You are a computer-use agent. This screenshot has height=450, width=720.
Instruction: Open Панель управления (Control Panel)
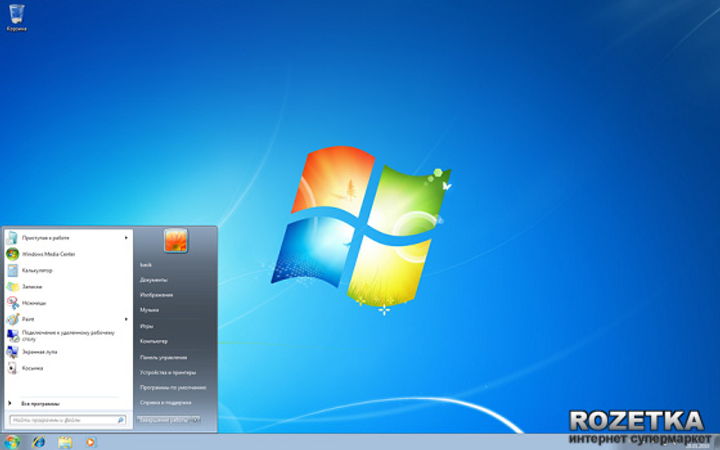click(163, 357)
